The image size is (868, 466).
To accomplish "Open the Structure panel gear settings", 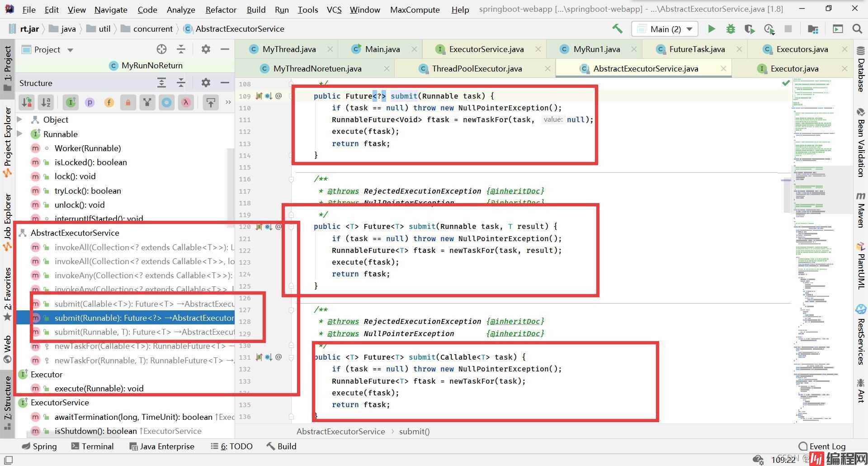I will (206, 82).
